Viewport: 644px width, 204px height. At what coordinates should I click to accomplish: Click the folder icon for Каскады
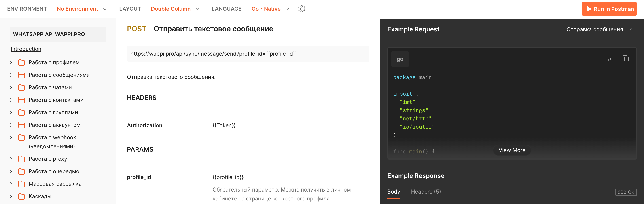tap(21, 196)
